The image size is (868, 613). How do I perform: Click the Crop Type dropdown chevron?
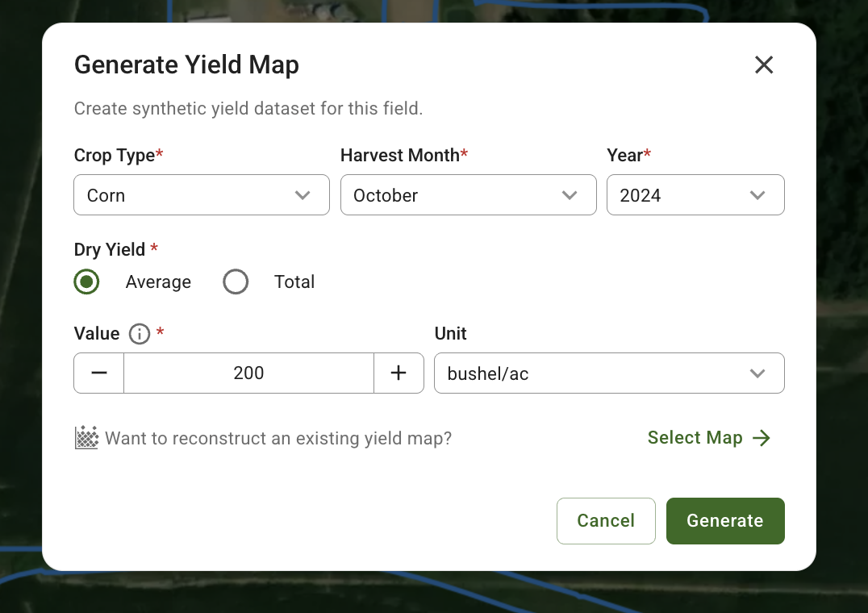[x=303, y=194]
